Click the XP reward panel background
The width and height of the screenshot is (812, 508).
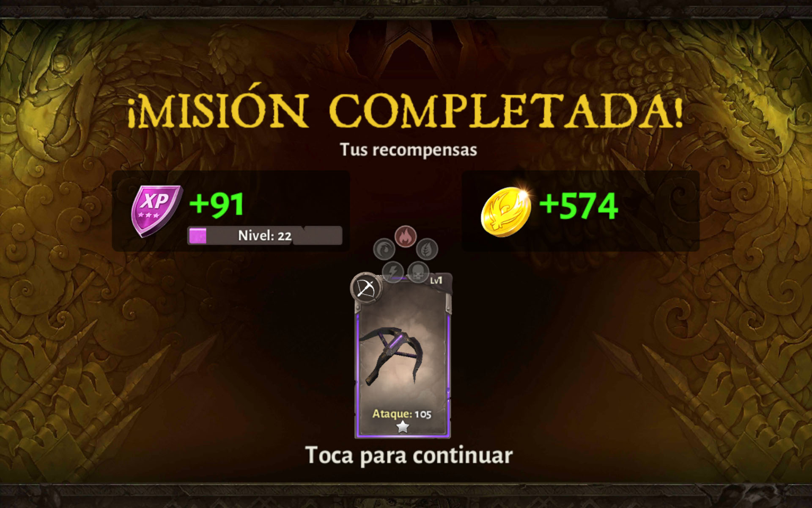click(x=230, y=211)
